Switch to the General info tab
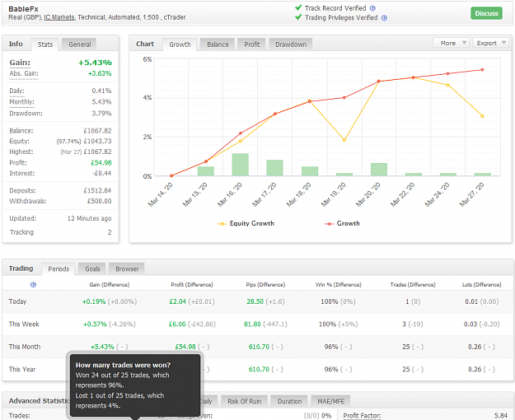This screenshot has width=515, height=420. [x=79, y=44]
